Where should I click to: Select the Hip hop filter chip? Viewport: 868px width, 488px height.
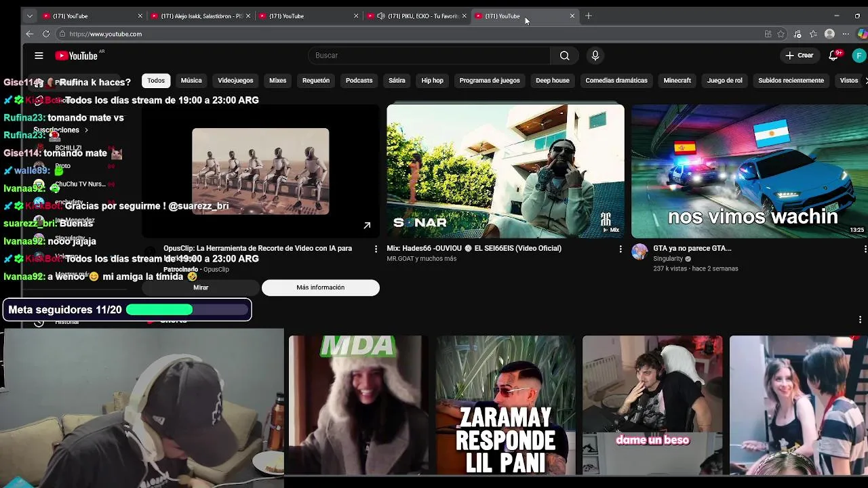(432, 81)
